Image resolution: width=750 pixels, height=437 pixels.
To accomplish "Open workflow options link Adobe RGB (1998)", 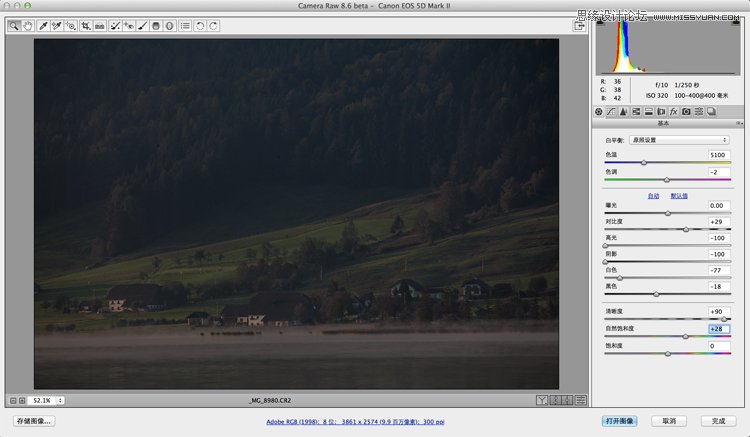I will [x=355, y=422].
